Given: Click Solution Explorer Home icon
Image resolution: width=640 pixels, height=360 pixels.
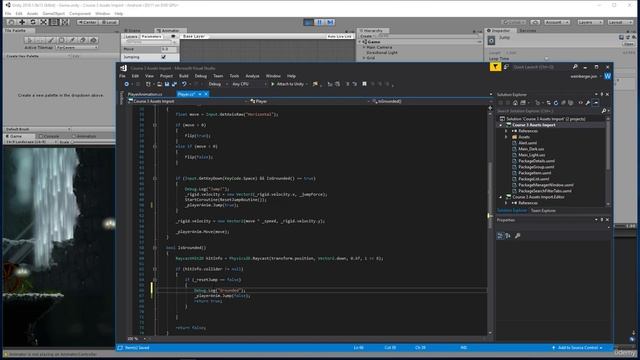Looking at the screenshot, I should pos(515,103).
